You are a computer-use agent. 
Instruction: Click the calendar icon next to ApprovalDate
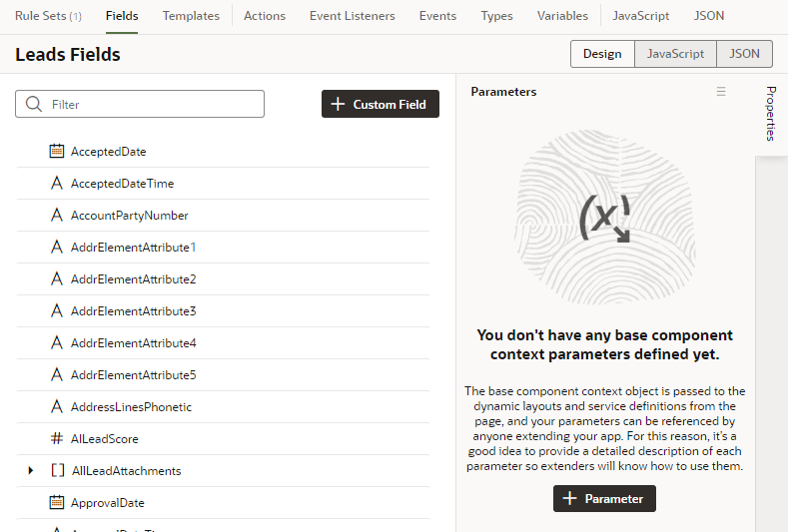57,502
